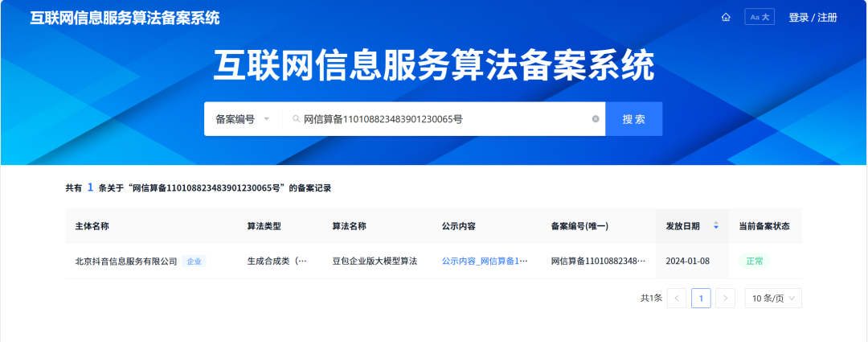Click 豆包企业版大模型算法 cell
This screenshot has height=342, width=868.
coord(375,261)
